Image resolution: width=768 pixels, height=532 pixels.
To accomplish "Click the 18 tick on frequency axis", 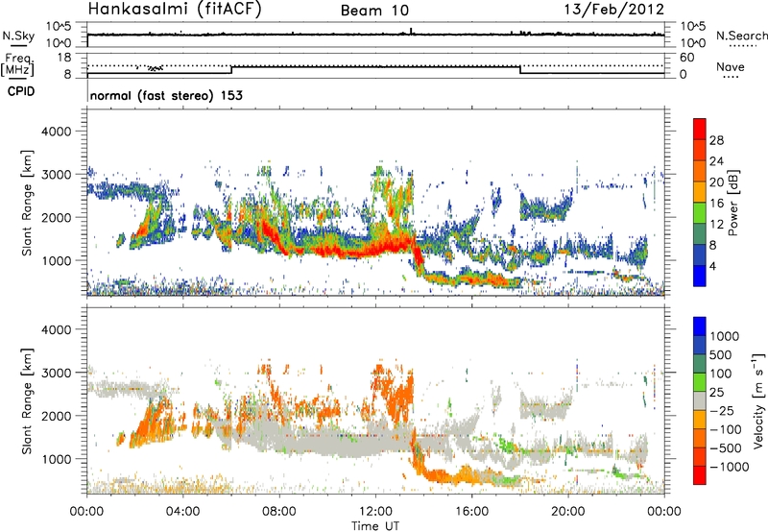I will coord(64,58).
